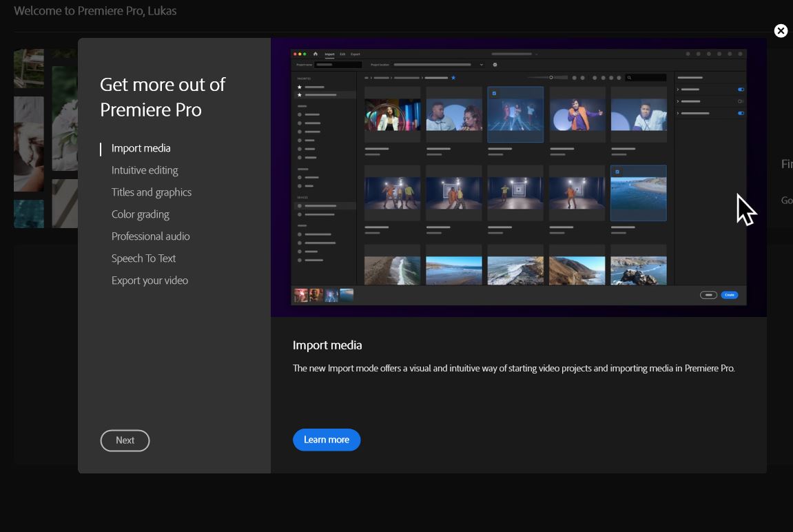
Task: Expand the first setting chevron in the right panel
Action: [x=678, y=89]
